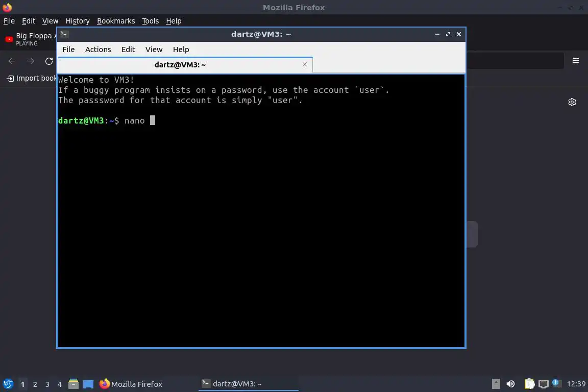Click the "The passsword for that account" terminal line

point(180,100)
